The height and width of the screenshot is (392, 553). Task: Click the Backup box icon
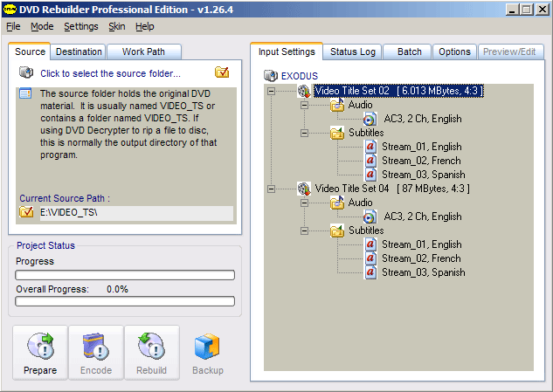207,347
